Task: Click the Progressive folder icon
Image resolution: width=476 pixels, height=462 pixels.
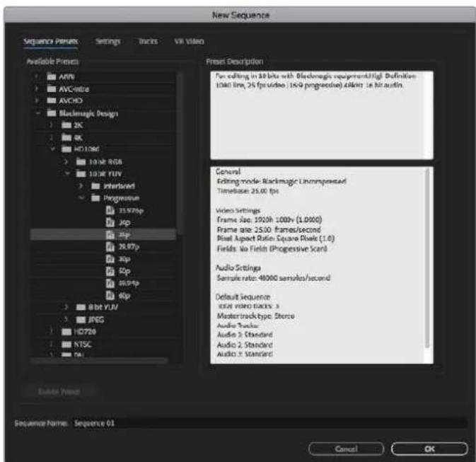Action: click(95, 198)
